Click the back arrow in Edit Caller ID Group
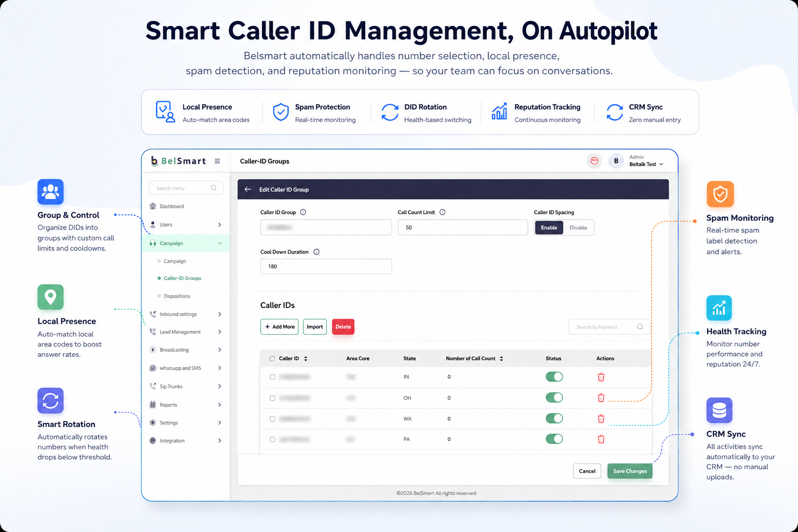The width and height of the screenshot is (798, 532). click(x=248, y=190)
